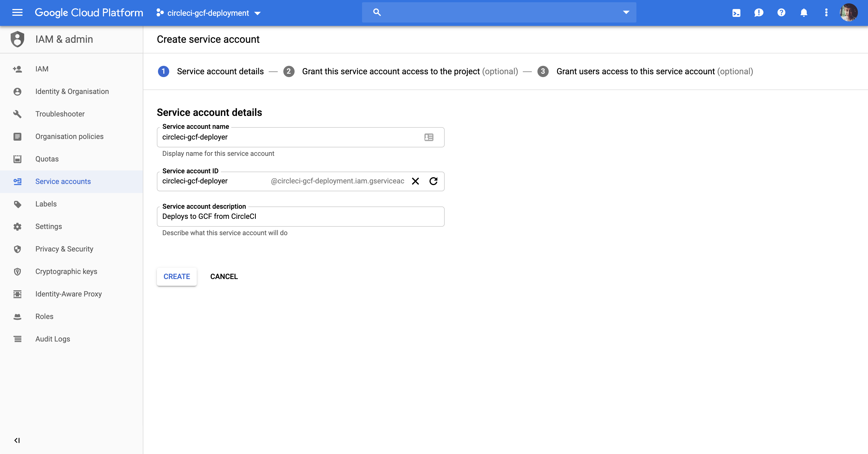Viewport: 868px width, 454px height.
Task: Regenerate the service account ID
Action: 433,181
